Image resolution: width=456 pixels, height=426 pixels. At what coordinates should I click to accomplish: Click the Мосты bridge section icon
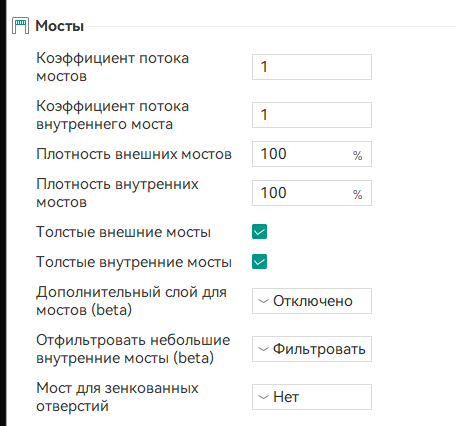pos(20,26)
